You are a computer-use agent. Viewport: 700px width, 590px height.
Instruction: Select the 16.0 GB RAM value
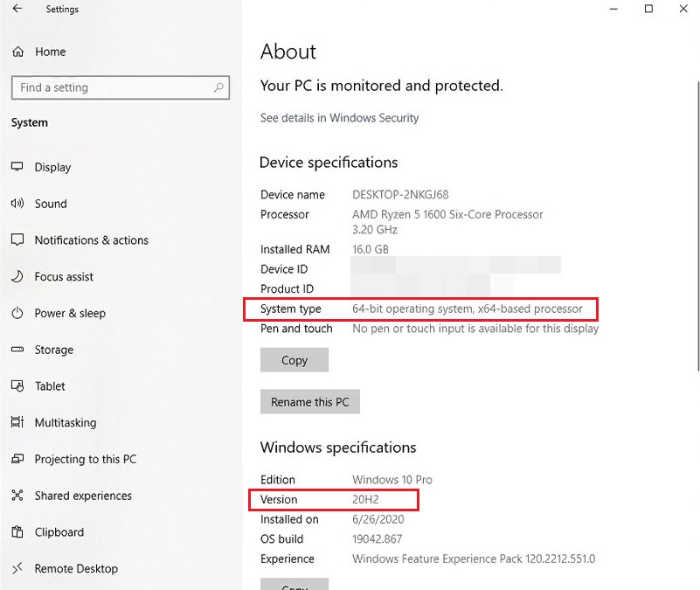click(370, 249)
